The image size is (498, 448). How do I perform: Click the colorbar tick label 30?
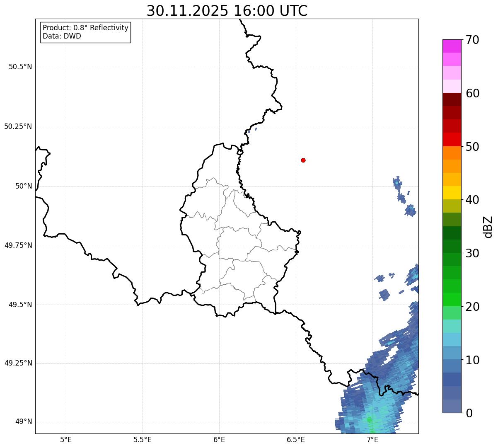click(x=472, y=253)
